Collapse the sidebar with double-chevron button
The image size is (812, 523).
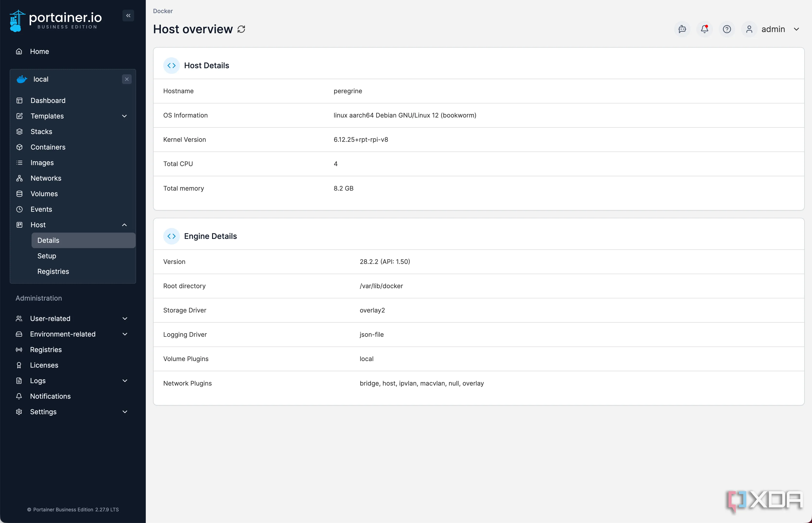click(x=128, y=16)
